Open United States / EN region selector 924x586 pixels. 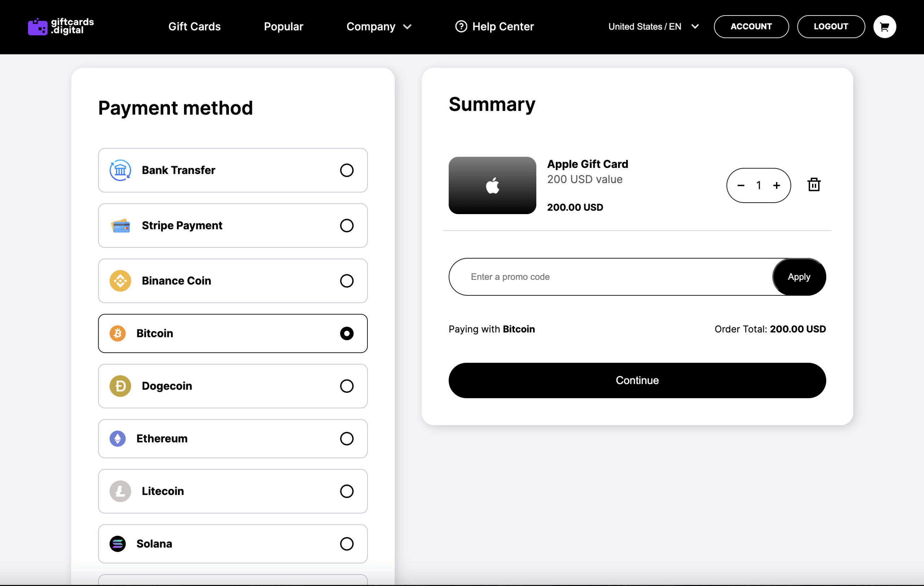tap(653, 26)
